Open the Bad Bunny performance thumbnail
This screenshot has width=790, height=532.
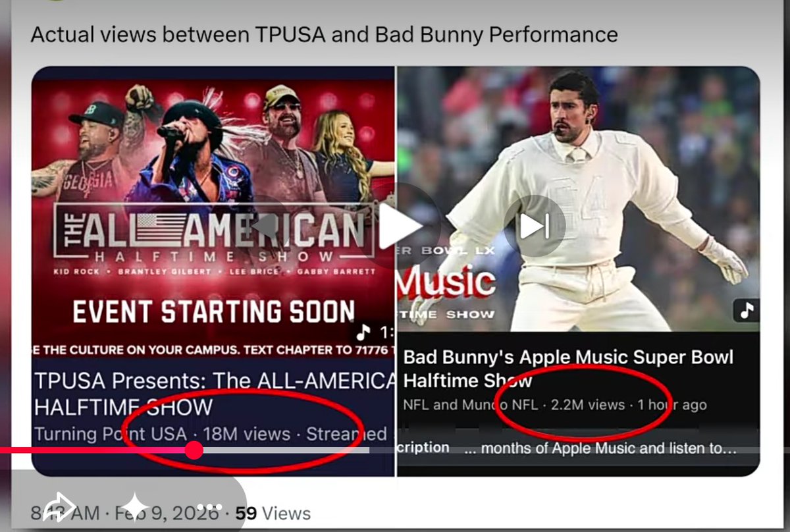point(578,199)
